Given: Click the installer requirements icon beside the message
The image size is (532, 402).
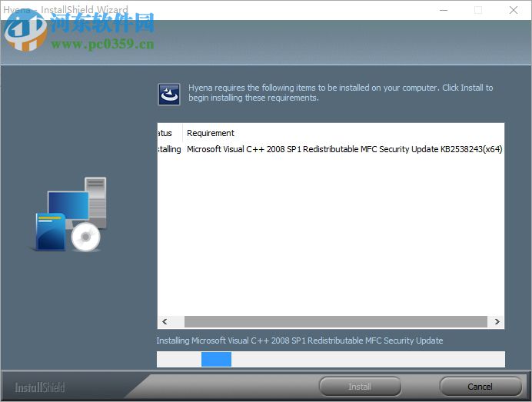Looking at the screenshot, I should (169, 95).
